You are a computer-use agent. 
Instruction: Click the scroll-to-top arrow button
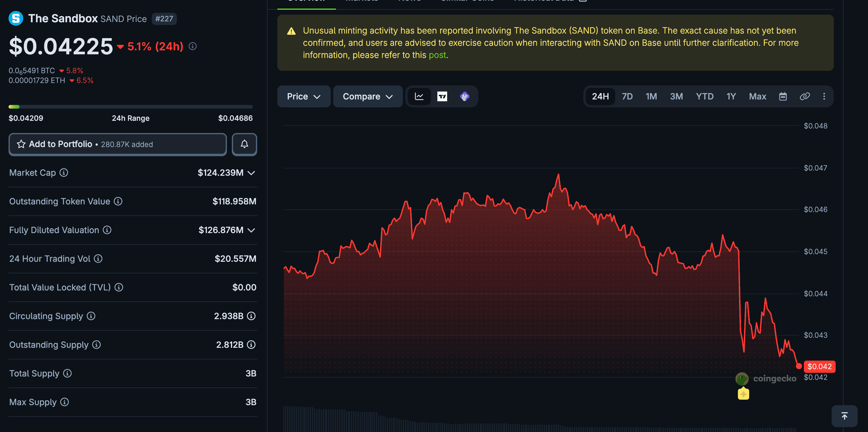[844, 416]
